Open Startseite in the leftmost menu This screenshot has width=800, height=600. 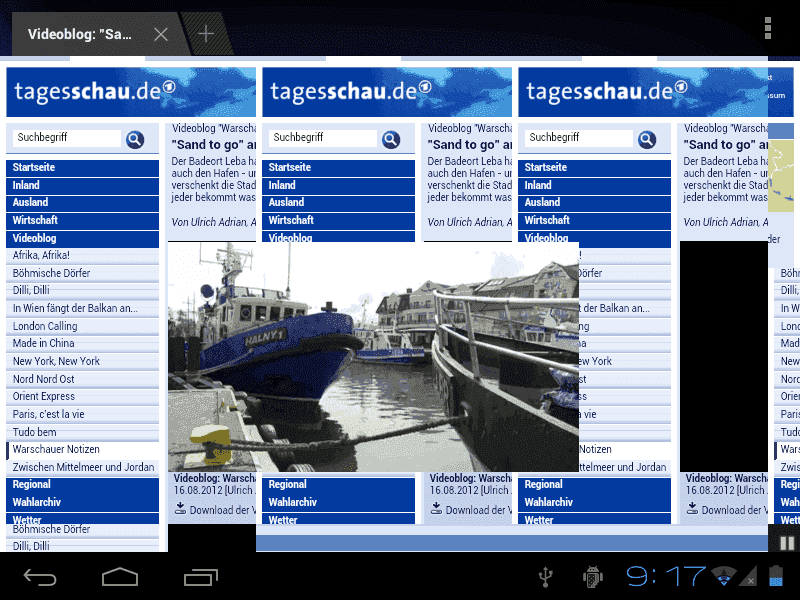[x=83, y=167]
